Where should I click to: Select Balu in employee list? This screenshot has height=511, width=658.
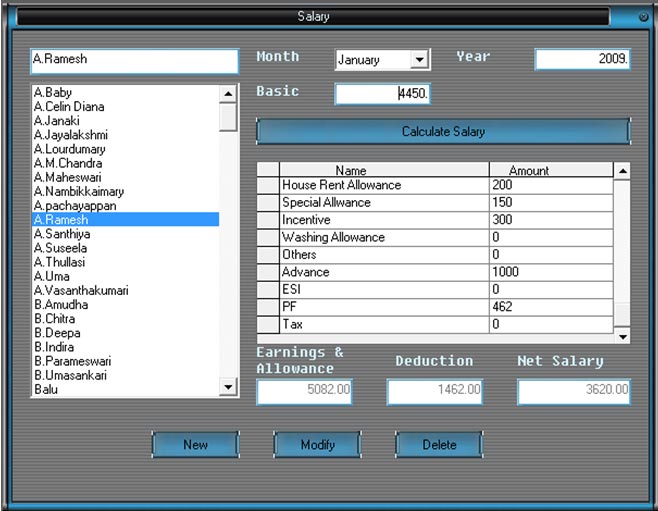(125, 389)
